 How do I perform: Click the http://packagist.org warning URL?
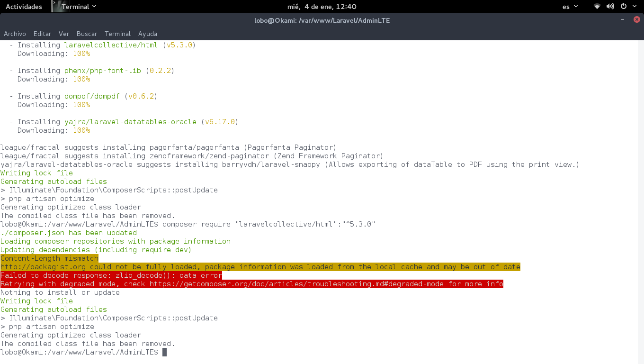pos(44,267)
